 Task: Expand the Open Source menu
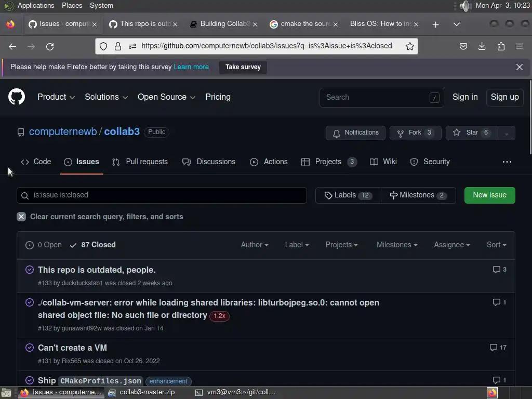[x=166, y=97]
